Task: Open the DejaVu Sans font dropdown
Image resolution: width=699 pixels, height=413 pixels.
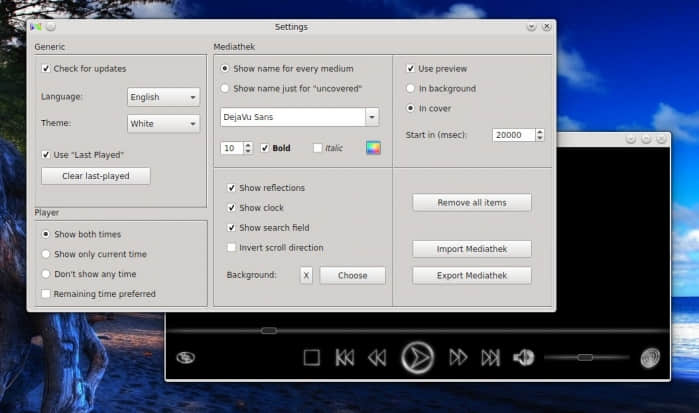Action: click(299, 117)
